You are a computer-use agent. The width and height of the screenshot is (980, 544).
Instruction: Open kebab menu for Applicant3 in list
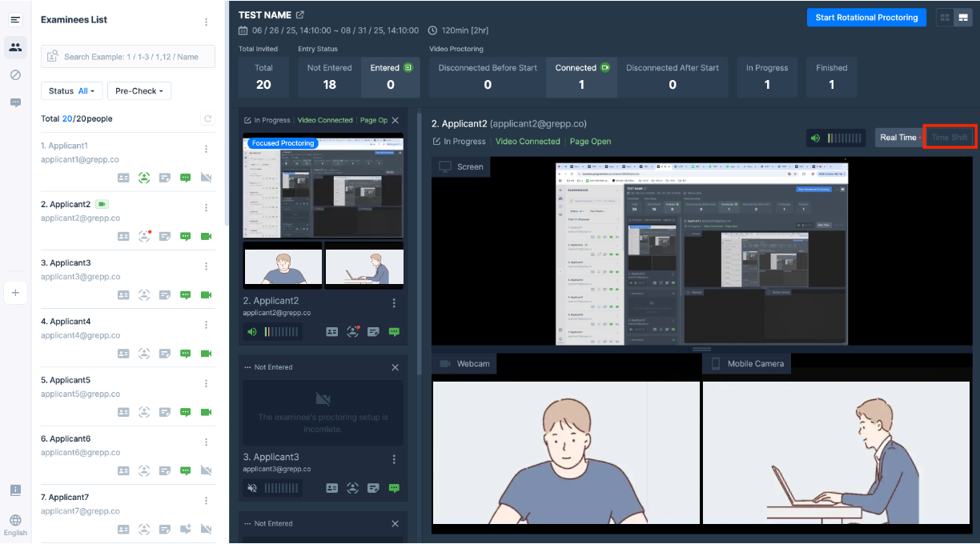[x=206, y=266]
